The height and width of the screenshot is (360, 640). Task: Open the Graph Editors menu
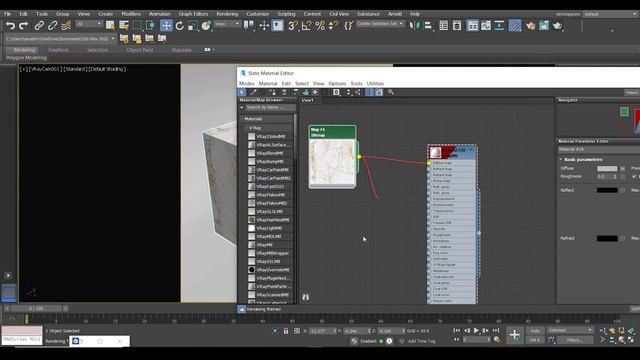tap(193, 14)
